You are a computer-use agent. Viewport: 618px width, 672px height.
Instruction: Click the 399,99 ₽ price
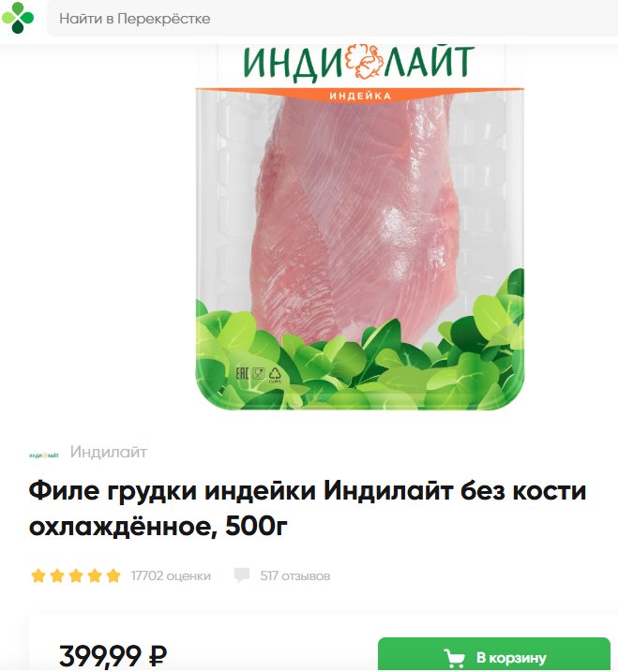113,655
